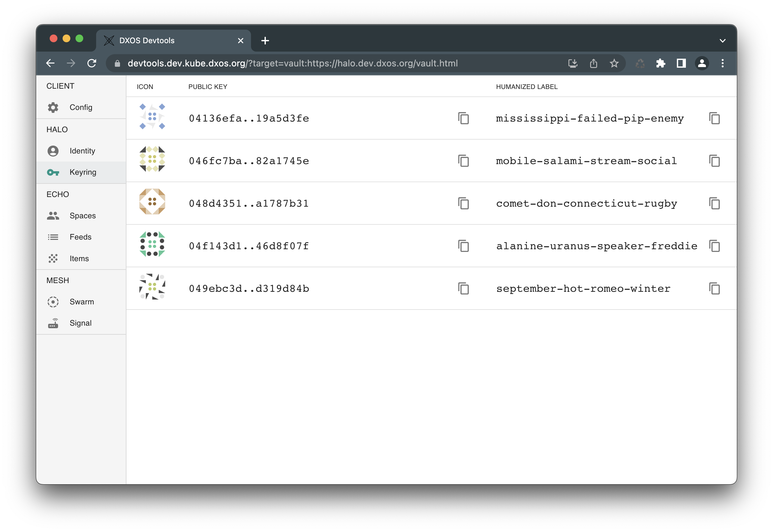Viewport: 773px width, 532px height.
Task: Copy the public key starting 04136efa
Action: pos(464,118)
